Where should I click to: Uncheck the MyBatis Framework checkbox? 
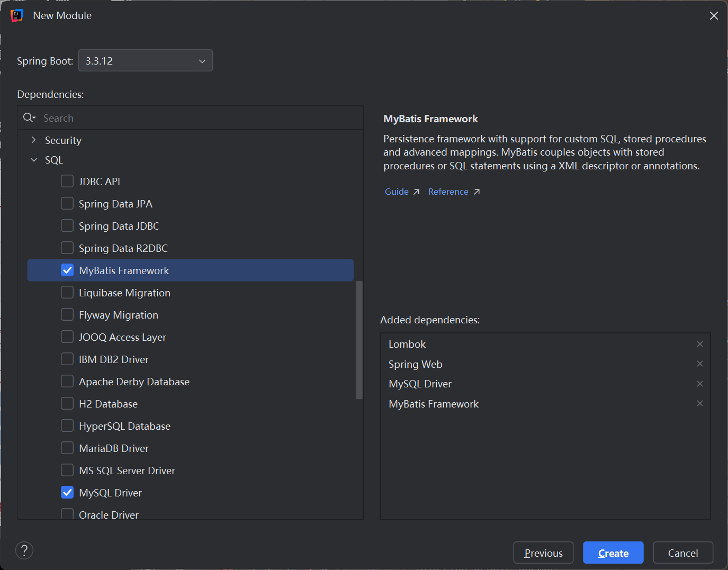coord(67,270)
